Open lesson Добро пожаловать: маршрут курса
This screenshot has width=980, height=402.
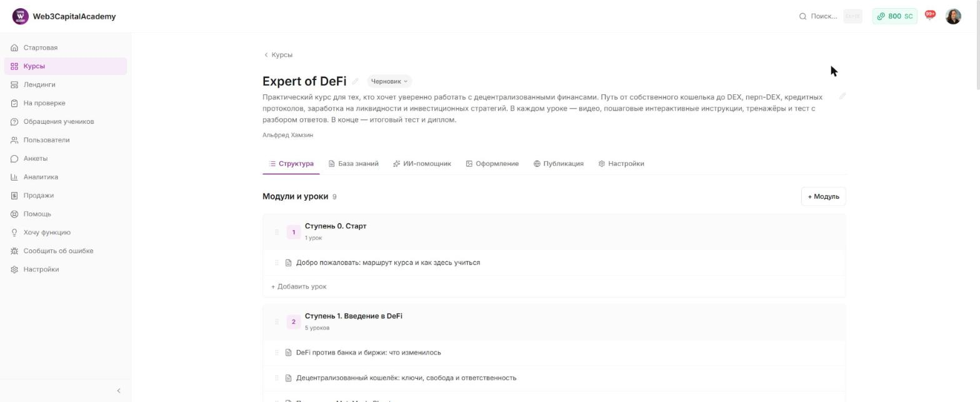click(x=388, y=263)
